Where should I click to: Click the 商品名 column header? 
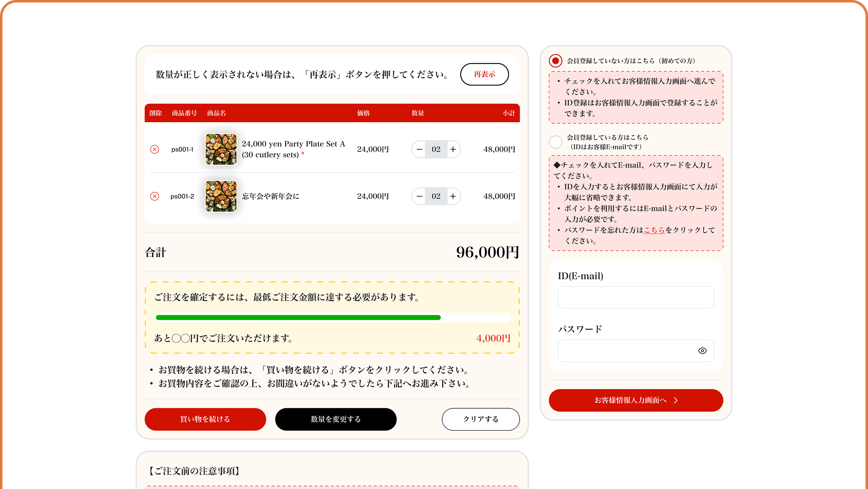pyautogui.click(x=217, y=113)
